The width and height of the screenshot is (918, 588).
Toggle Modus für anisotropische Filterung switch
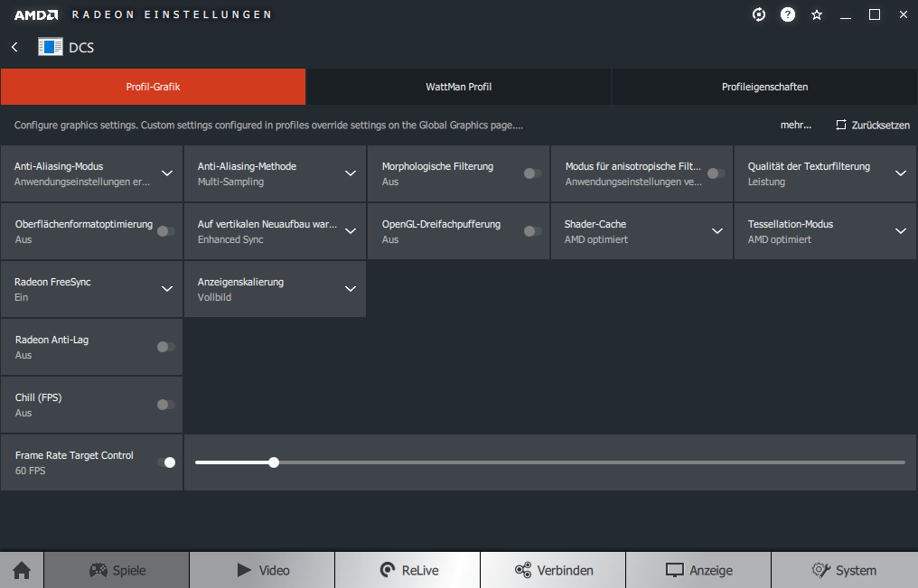point(716,173)
